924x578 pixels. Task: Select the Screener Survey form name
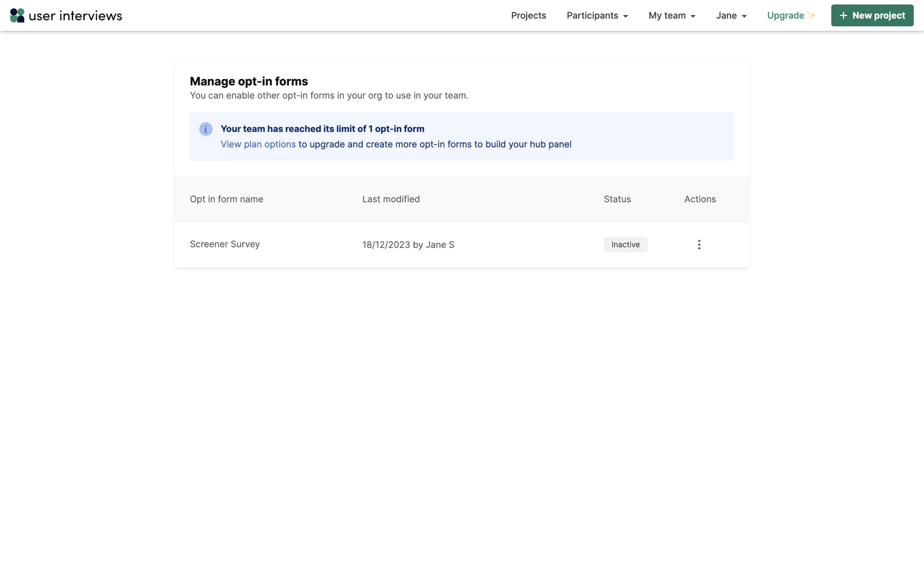[x=225, y=244]
